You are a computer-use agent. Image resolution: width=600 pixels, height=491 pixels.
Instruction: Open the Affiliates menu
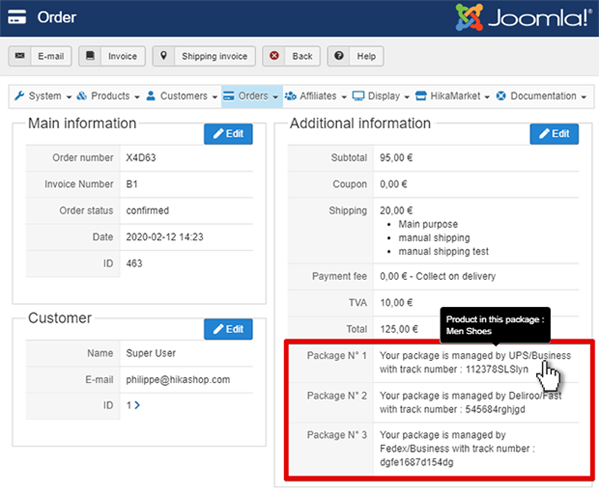click(316, 96)
